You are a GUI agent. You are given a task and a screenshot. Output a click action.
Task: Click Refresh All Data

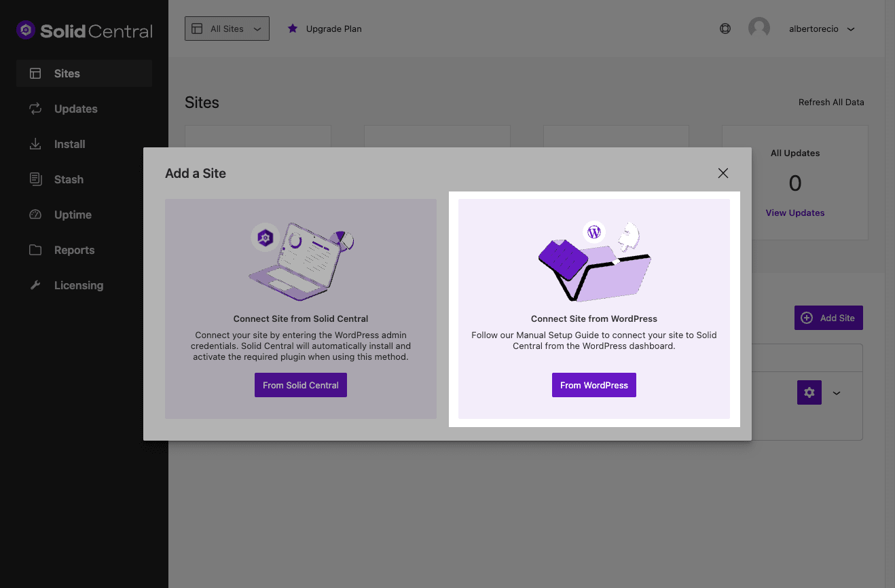[x=831, y=103]
